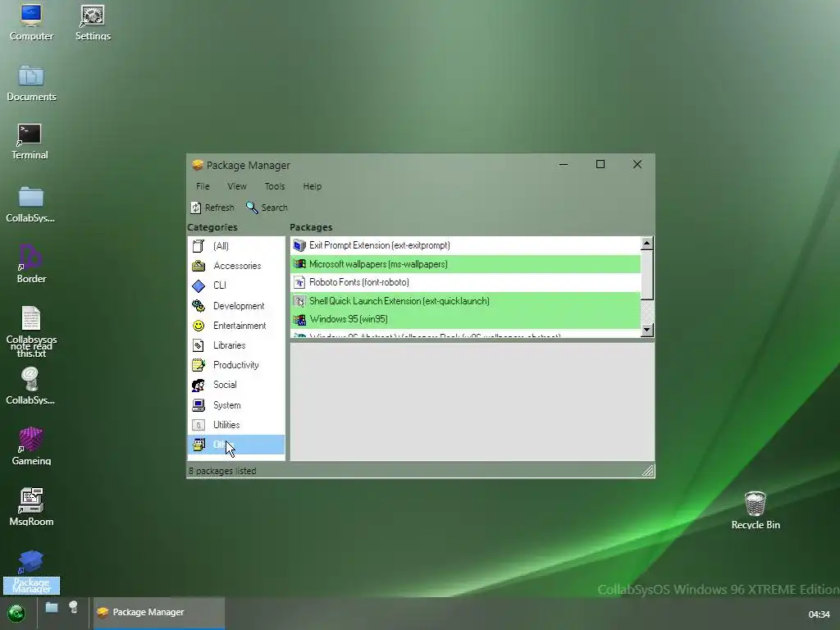Open the green start menu button
840x630 pixels.
pos(16,613)
